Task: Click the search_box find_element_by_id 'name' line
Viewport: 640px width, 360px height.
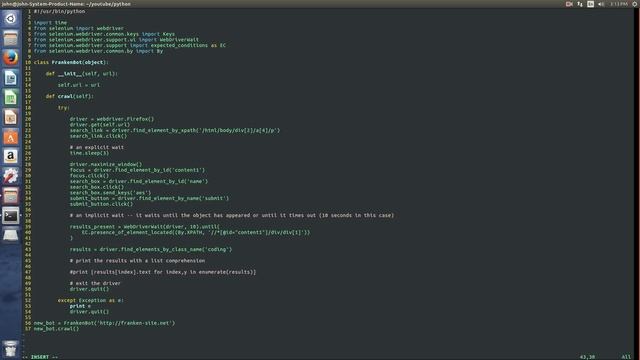Action: pos(139,182)
